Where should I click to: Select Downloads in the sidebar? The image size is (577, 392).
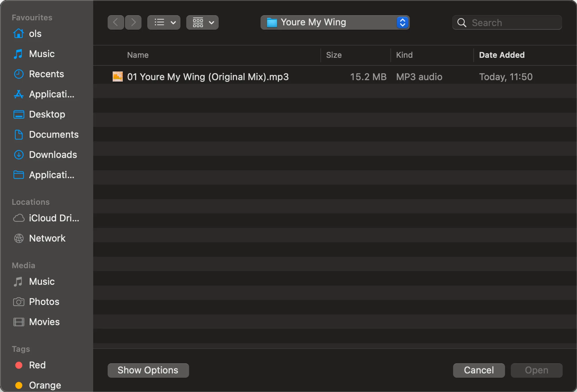tap(53, 155)
